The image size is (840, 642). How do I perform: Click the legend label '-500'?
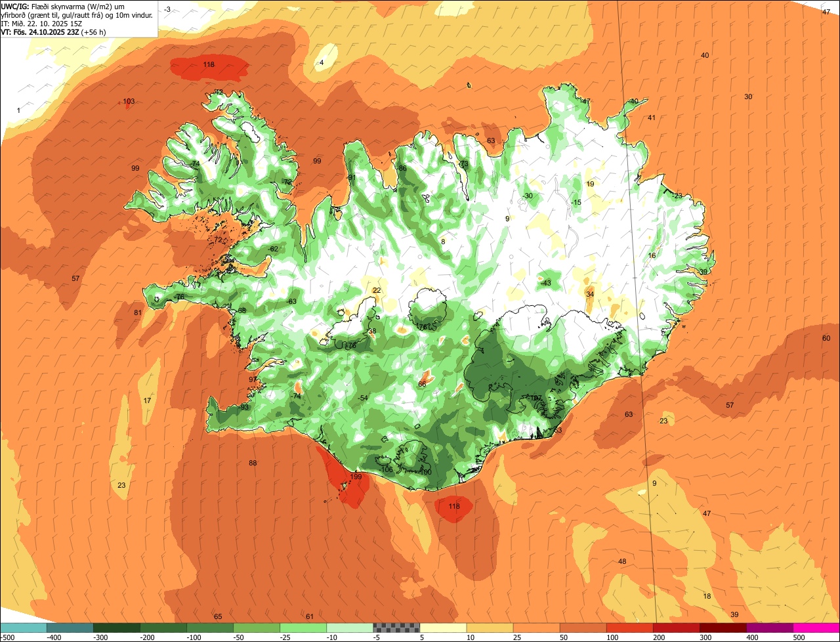(7, 637)
